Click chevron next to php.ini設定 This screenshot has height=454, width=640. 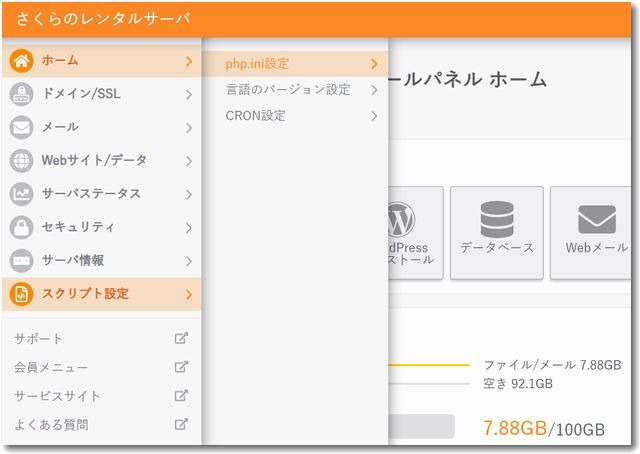click(x=374, y=64)
